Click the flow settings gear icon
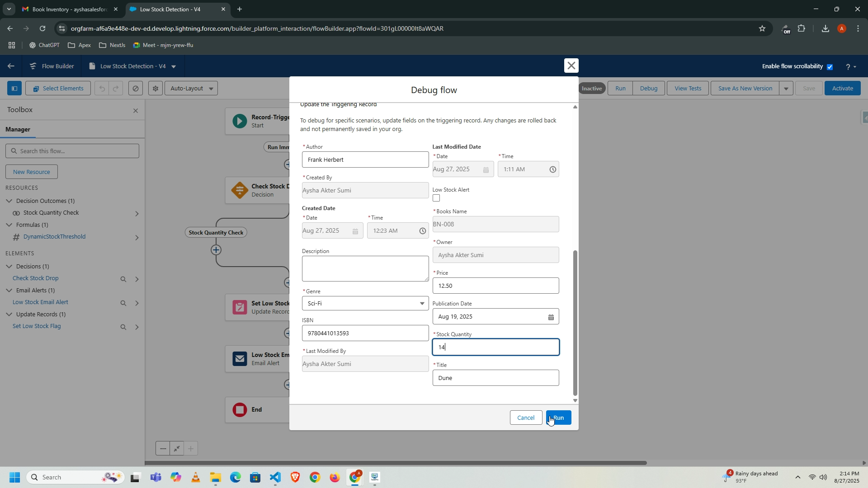Image resolution: width=868 pixels, height=488 pixels. point(155,89)
